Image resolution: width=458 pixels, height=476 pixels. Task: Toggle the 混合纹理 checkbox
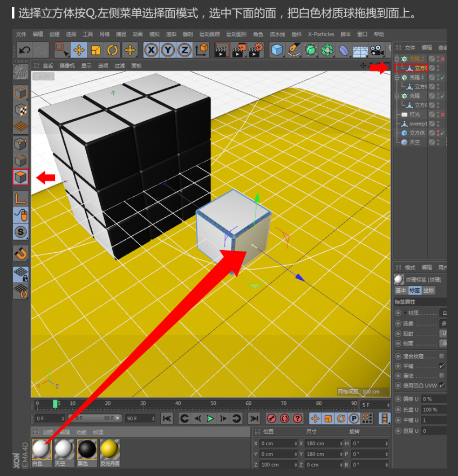pyautogui.click(x=442, y=356)
